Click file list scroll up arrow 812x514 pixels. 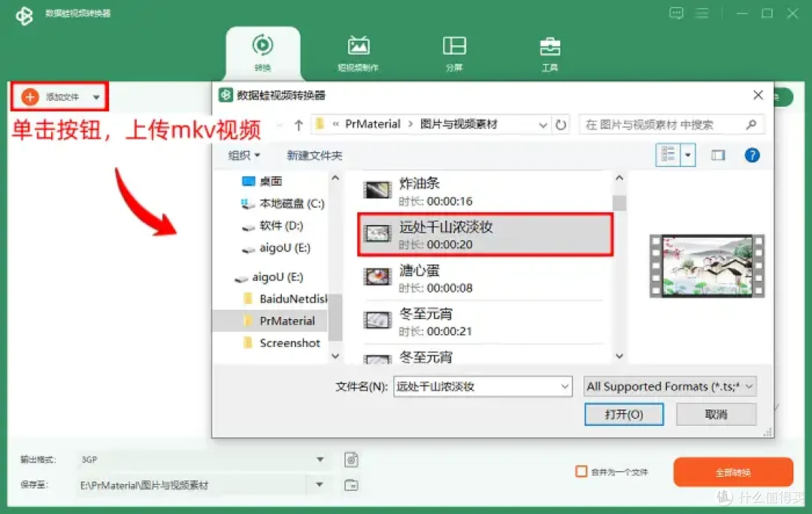coord(620,178)
